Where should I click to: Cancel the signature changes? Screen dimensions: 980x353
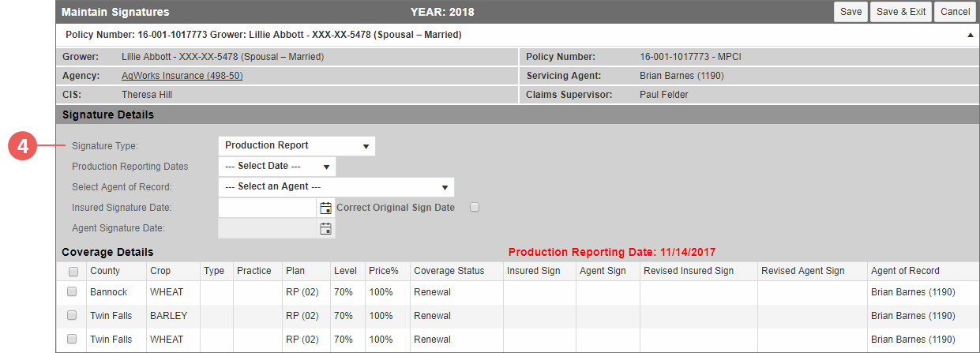pos(955,12)
